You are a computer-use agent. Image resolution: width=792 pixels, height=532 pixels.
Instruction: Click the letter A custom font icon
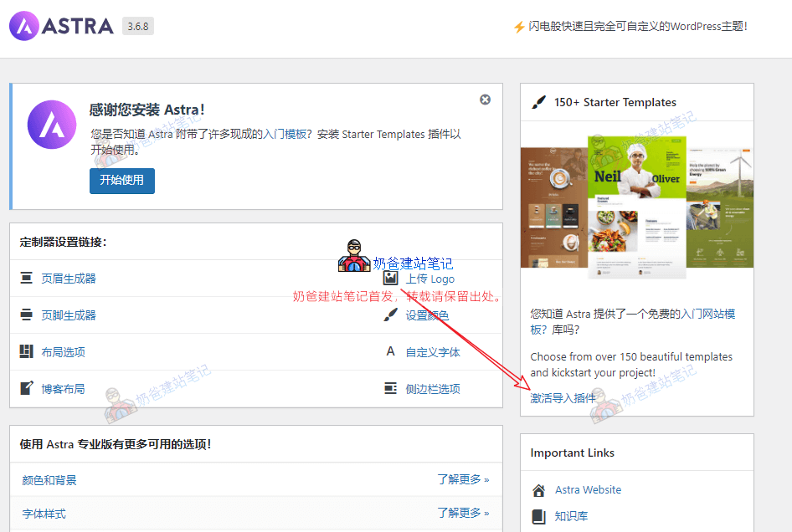click(x=390, y=352)
